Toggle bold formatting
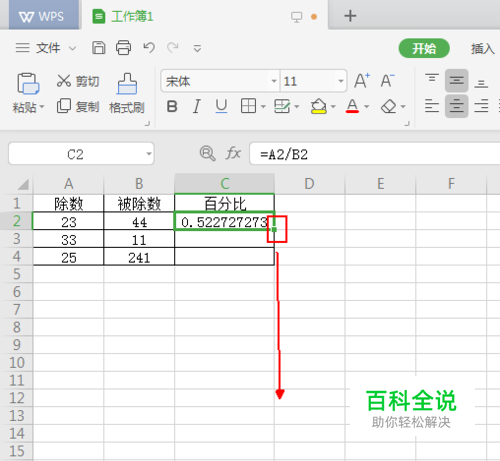This screenshot has height=461, width=500. pyautogui.click(x=172, y=107)
